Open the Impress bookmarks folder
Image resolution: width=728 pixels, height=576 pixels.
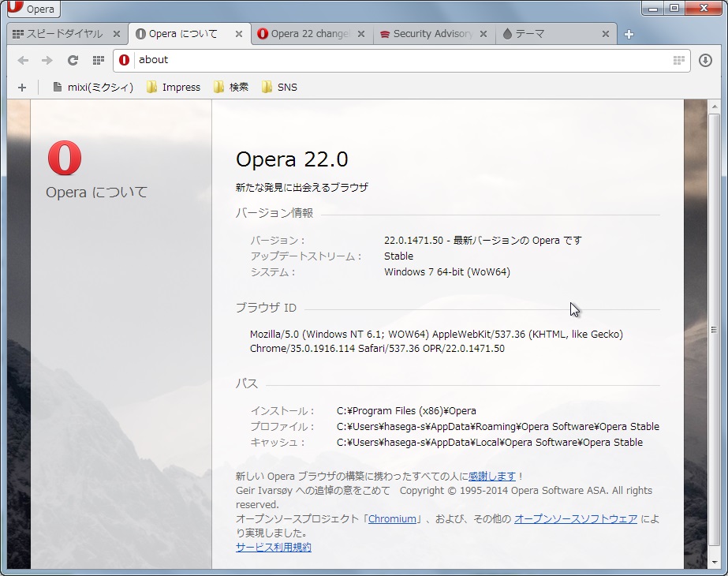(x=174, y=87)
